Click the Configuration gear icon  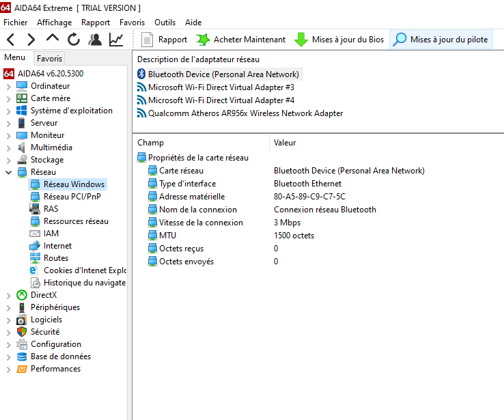[x=22, y=344]
